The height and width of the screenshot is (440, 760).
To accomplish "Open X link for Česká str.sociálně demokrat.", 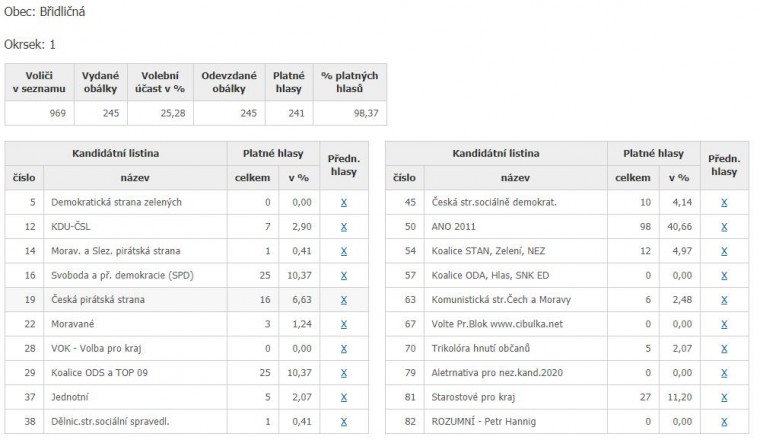I will click(x=724, y=203).
